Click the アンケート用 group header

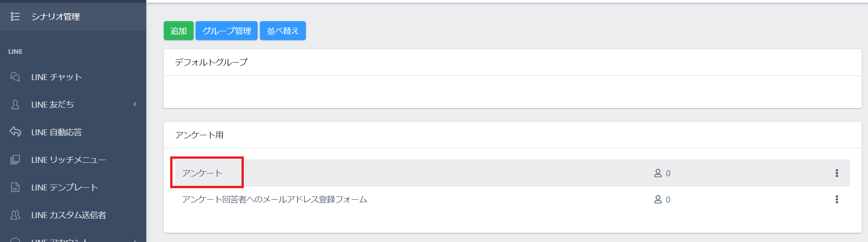(x=199, y=135)
